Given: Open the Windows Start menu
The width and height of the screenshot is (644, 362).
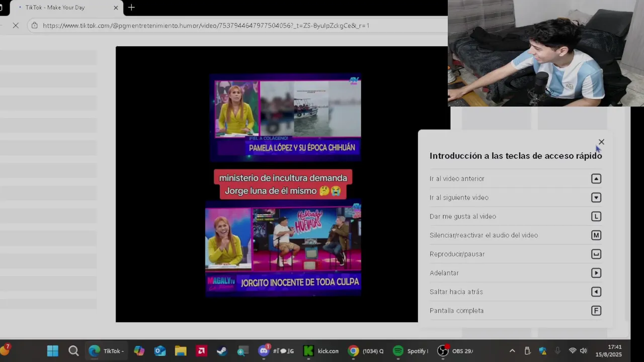Looking at the screenshot, I should pyautogui.click(x=52, y=351).
